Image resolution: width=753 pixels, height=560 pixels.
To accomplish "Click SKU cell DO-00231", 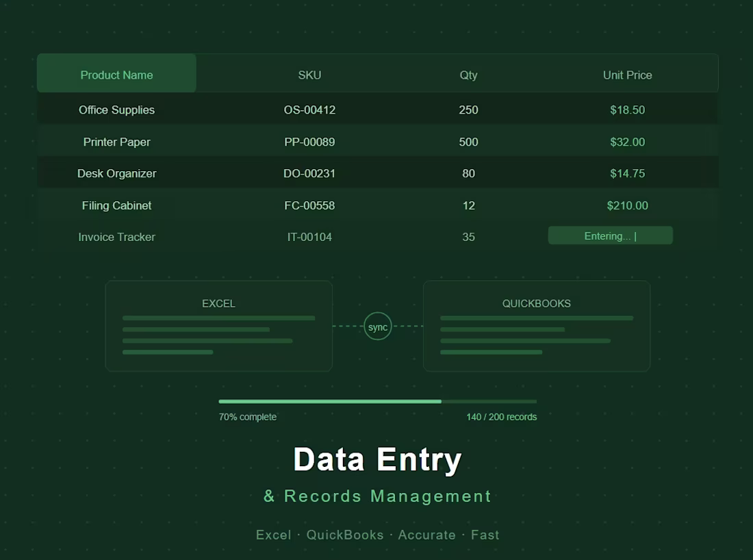I will [x=309, y=174].
